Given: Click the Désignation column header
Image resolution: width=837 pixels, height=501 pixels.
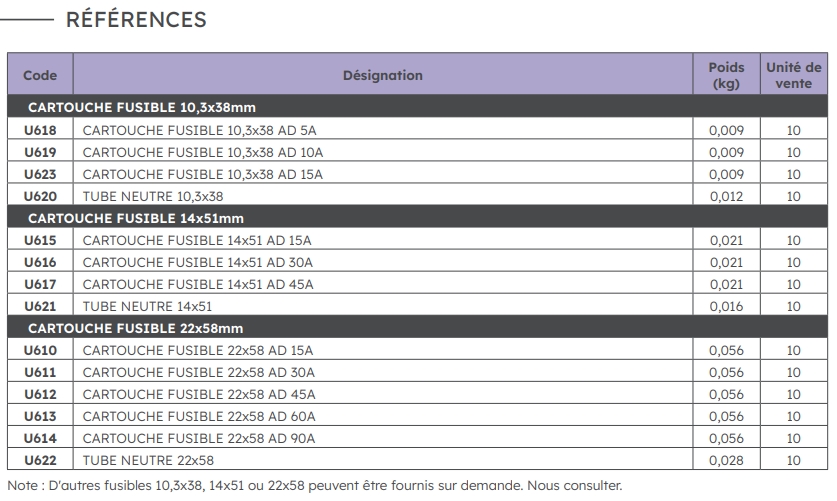Looking at the screenshot, I should pyautogui.click(x=382, y=75).
